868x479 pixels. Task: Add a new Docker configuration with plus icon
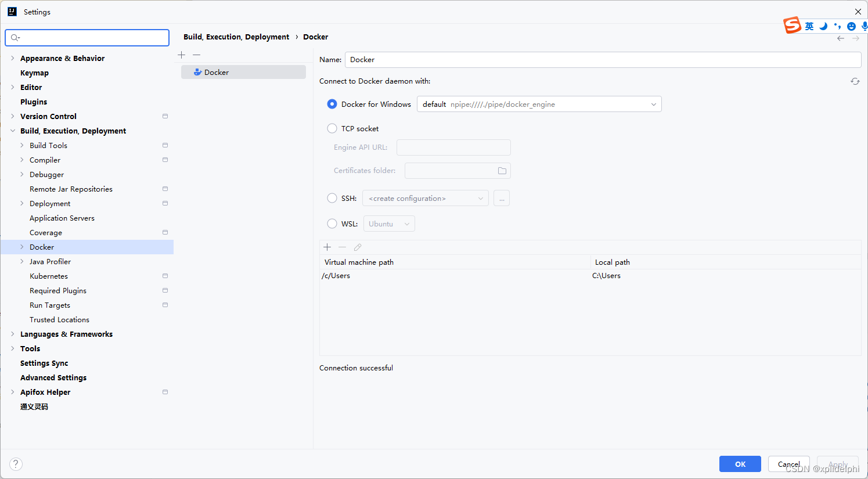(182, 55)
